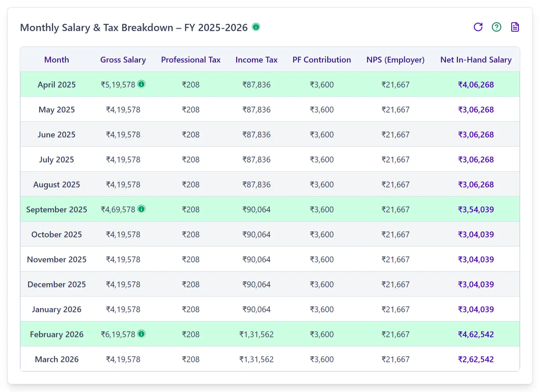Click info icon next to February gross salary
539x392 pixels.
pos(141,334)
